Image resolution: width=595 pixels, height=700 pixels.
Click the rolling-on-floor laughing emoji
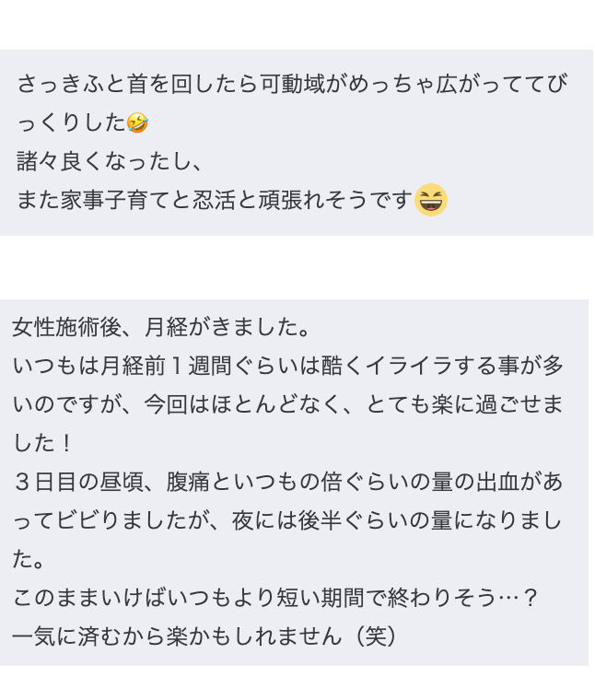pyautogui.click(x=137, y=122)
